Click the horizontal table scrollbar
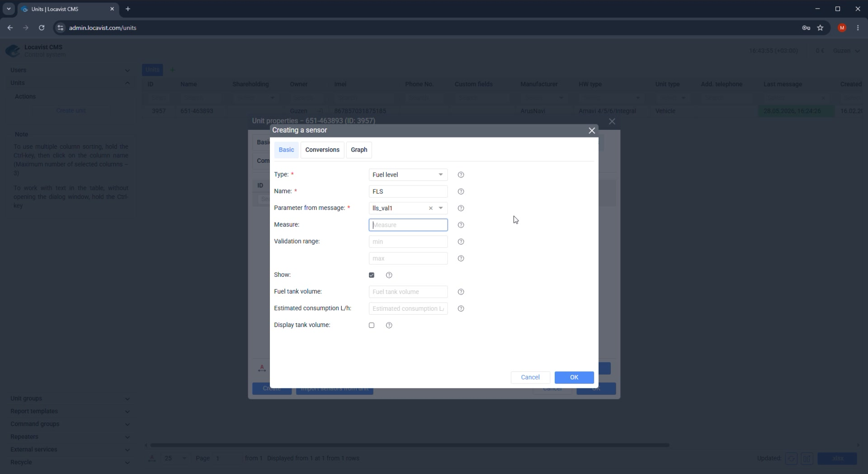Screen dimensions: 868x474 click(410, 446)
